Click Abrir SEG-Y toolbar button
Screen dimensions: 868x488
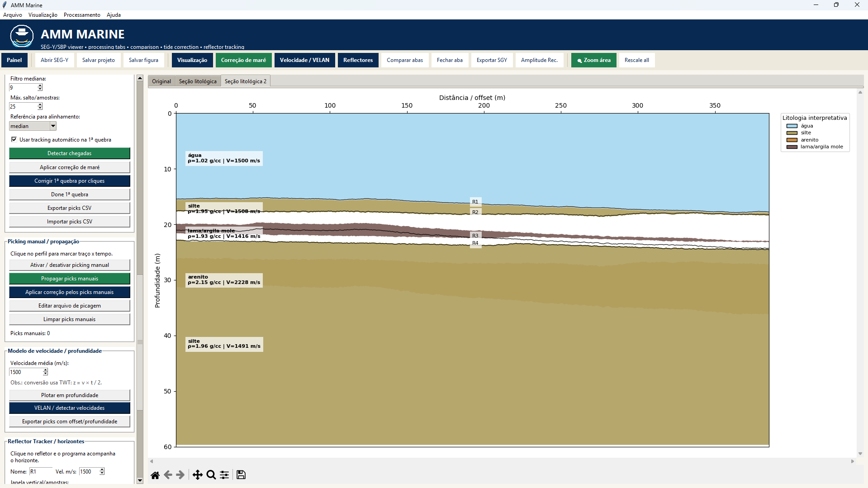pyautogui.click(x=54, y=60)
